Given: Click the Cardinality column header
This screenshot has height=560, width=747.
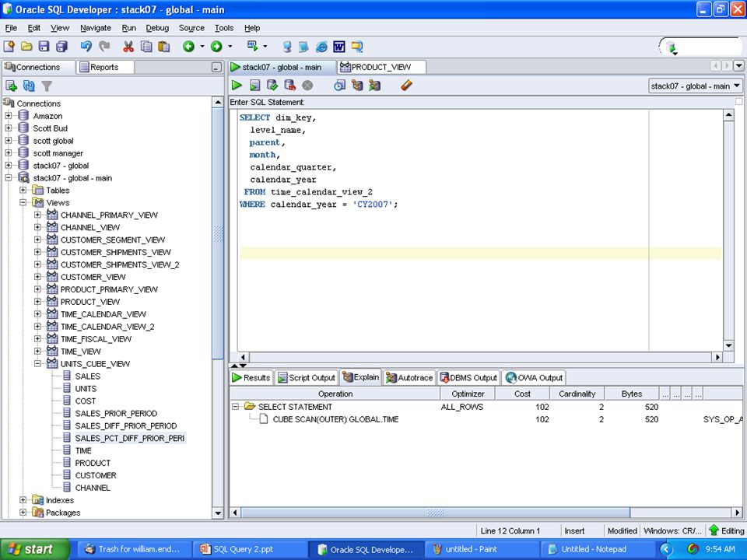Looking at the screenshot, I should [x=577, y=394].
